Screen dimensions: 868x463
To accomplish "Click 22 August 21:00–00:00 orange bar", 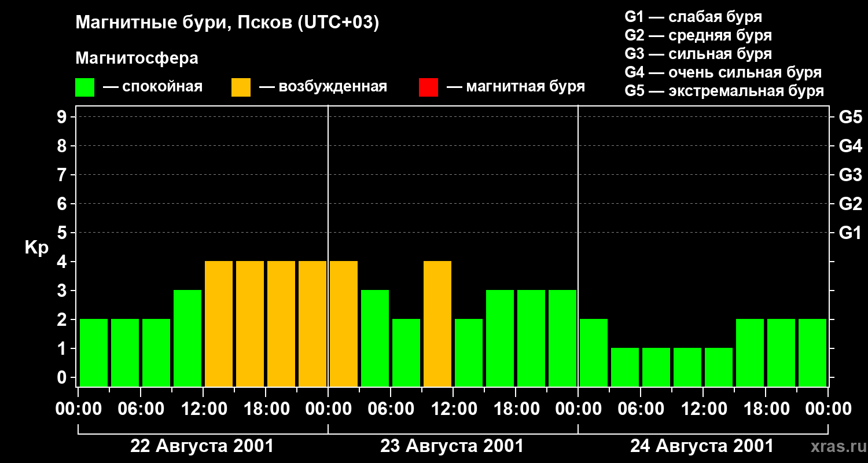I will [x=312, y=324].
